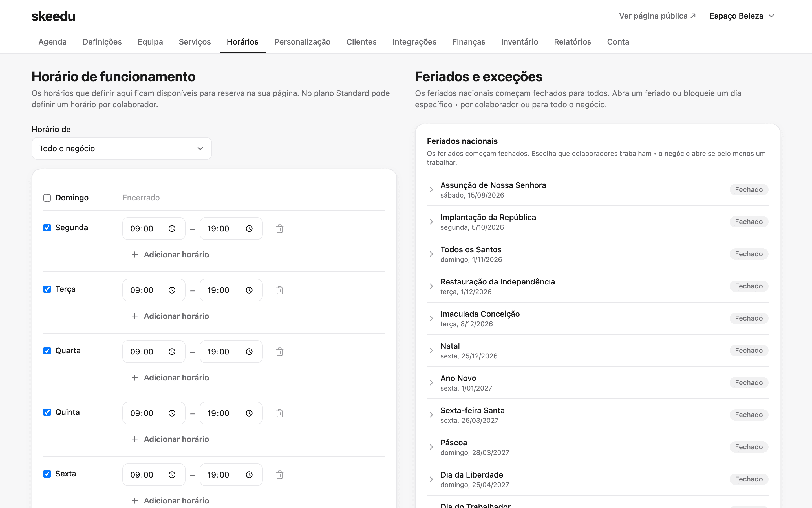Add a time slot for Quarta

click(x=170, y=377)
